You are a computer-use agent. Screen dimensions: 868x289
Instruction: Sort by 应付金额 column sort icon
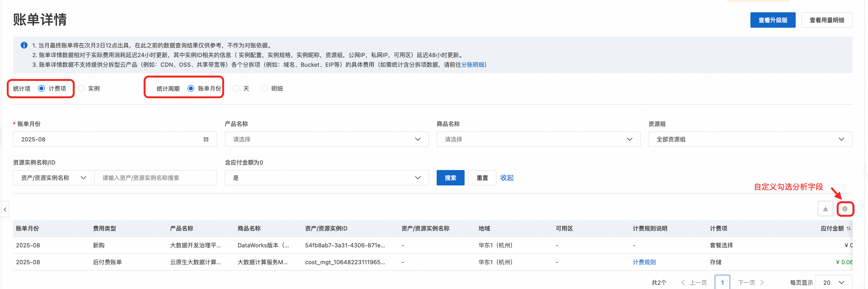point(848,229)
